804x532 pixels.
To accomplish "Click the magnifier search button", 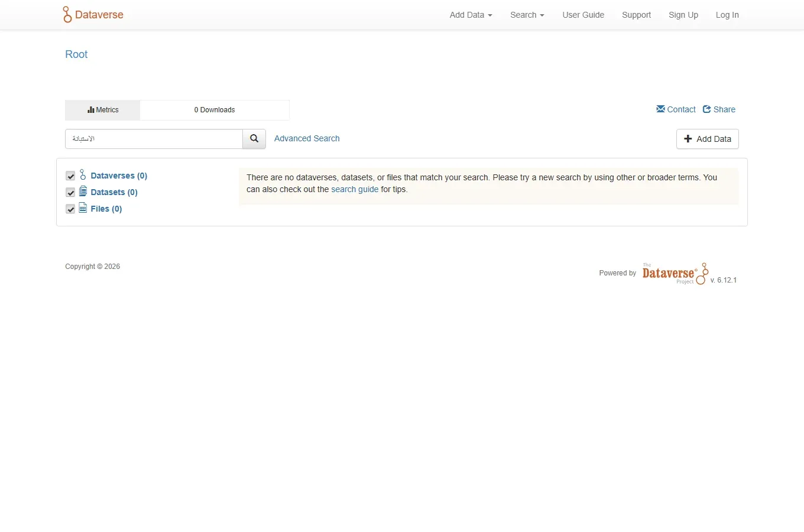I will point(254,139).
